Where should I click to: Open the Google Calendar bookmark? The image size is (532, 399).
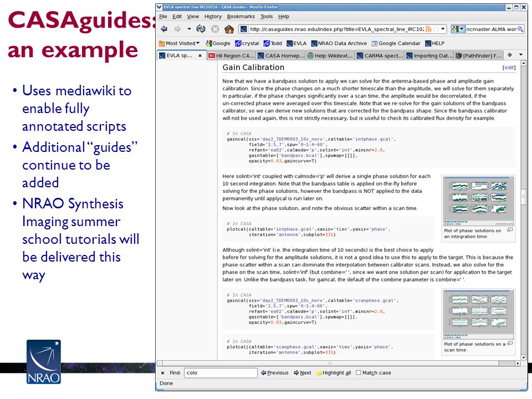(396, 43)
